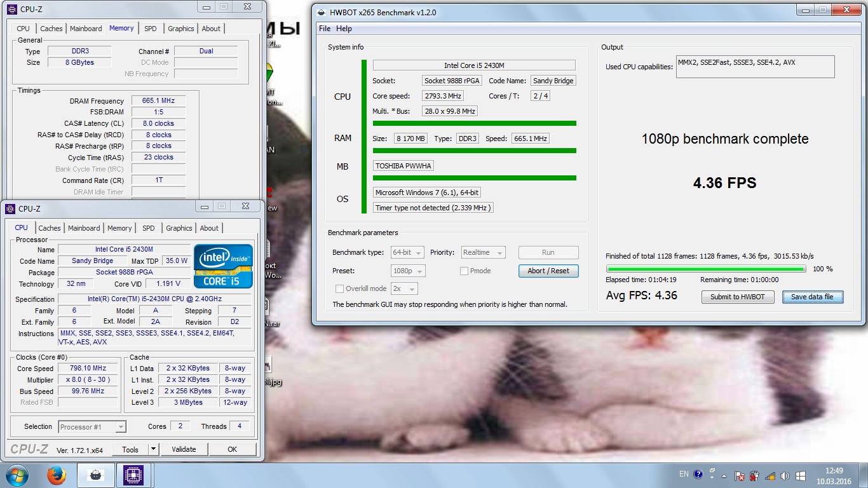Screen dimensions: 868x488
Task: Click the blue help question-mark tray icon
Action: [x=698, y=474]
